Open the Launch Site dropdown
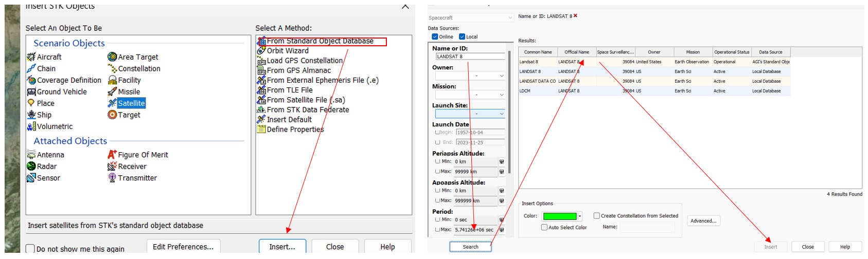Image resolution: width=868 pixels, height=259 pixels. point(470,114)
